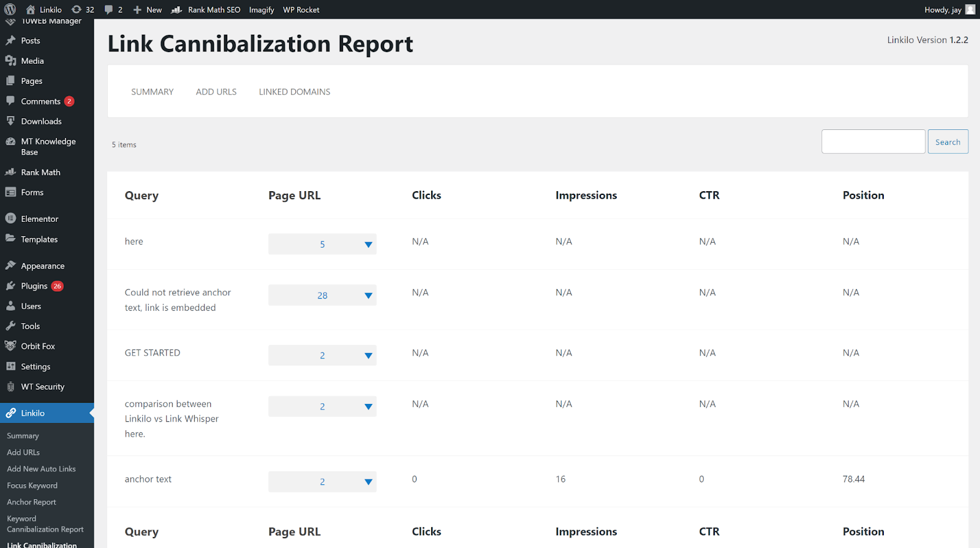Sort by top Clicks column header
980x548 pixels.
(x=426, y=196)
